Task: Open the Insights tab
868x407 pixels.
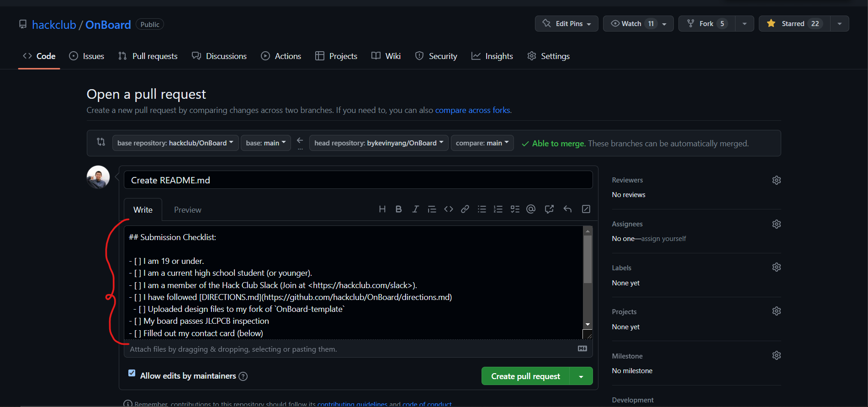Action: coord(492,56)
